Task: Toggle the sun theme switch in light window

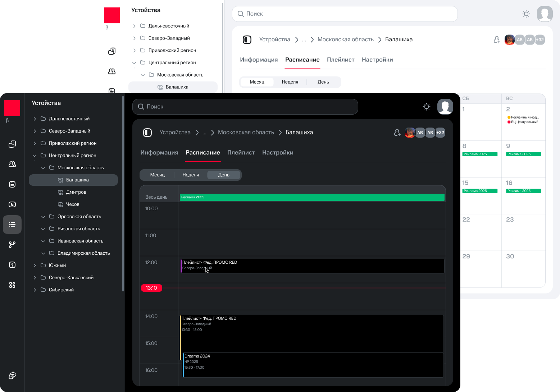Action: click(526, 14)
